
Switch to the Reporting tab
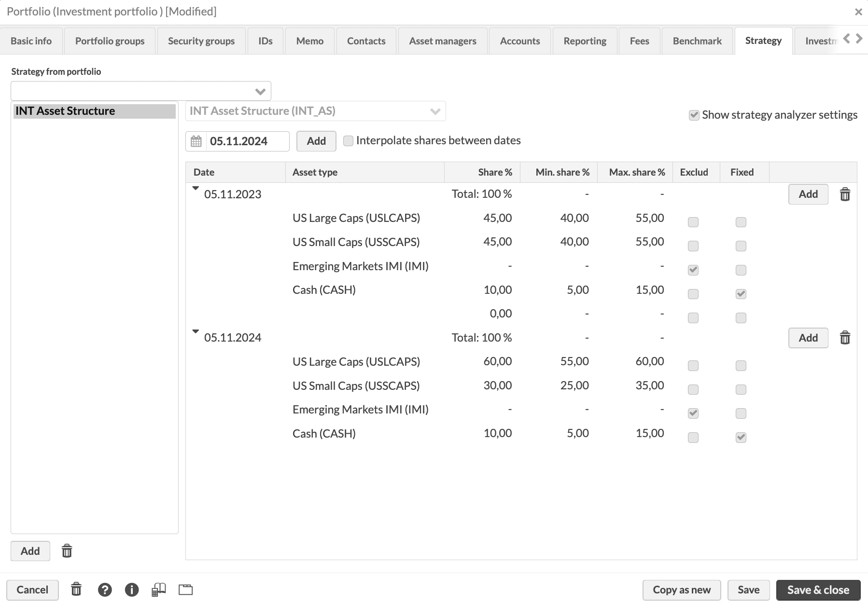tap(585, 41)
